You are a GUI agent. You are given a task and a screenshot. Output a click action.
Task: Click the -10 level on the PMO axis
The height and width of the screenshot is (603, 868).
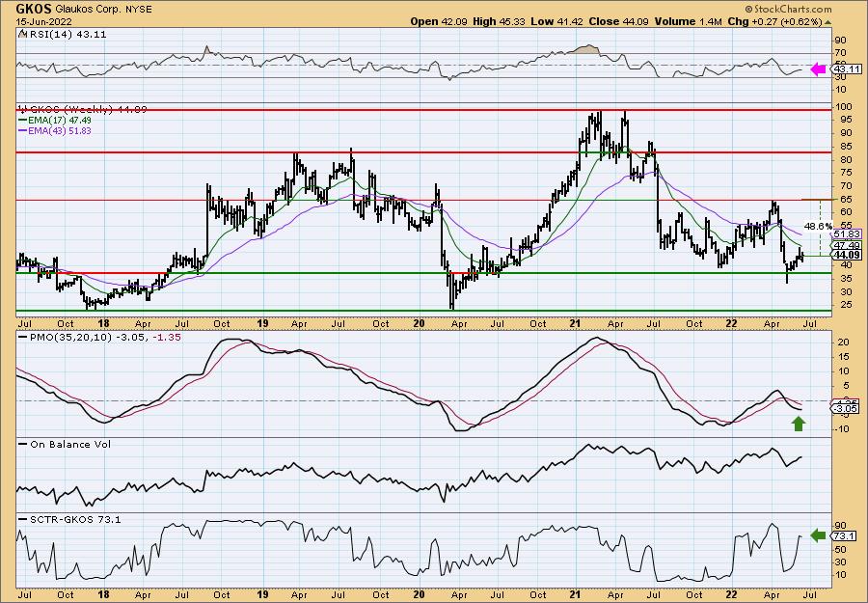(x=841, y=429)
